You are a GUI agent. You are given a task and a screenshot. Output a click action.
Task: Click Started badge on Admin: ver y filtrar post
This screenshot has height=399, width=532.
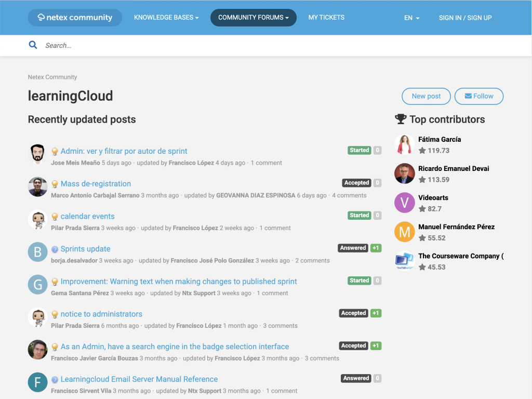tap(360, 150)
